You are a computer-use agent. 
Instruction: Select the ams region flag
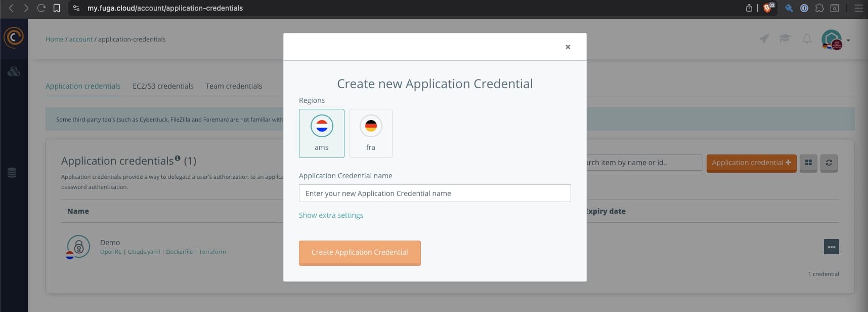[322, 133]
